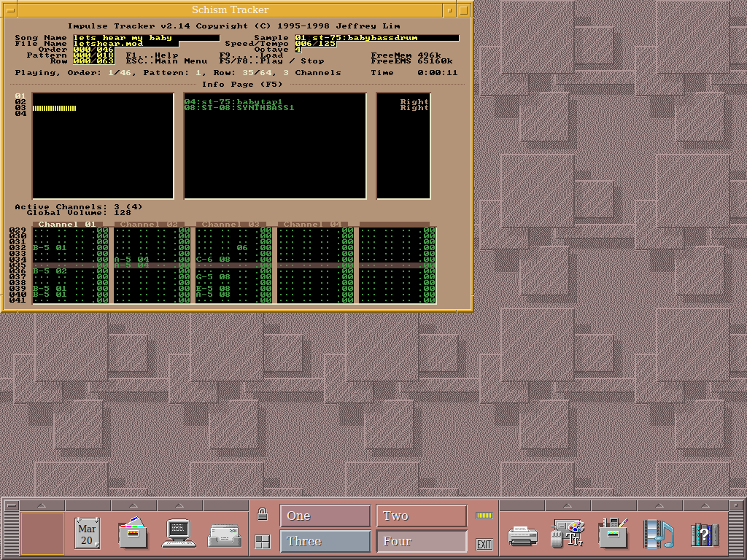
Task: Click the lock screen padlock icon
Action: click(263, 515)
